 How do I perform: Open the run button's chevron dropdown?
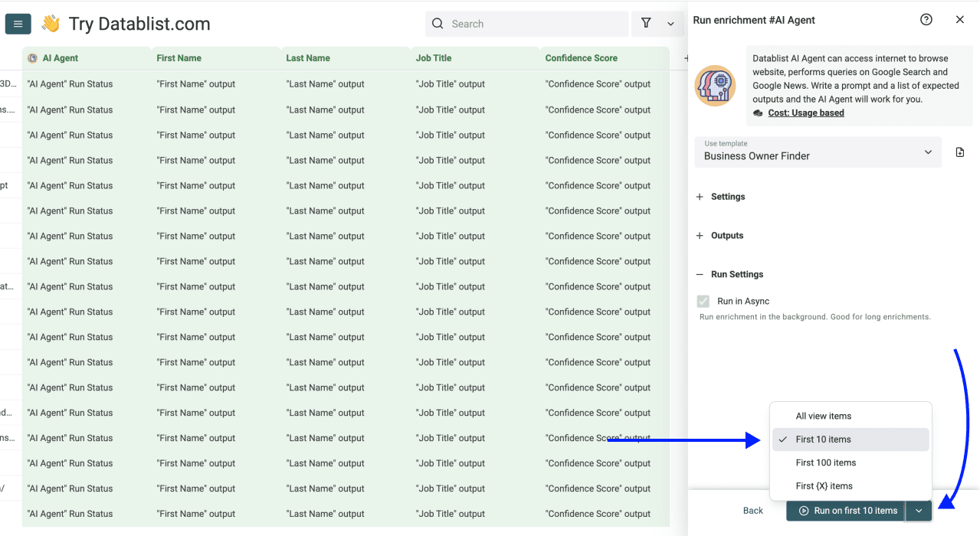click(x=918, y=511)
